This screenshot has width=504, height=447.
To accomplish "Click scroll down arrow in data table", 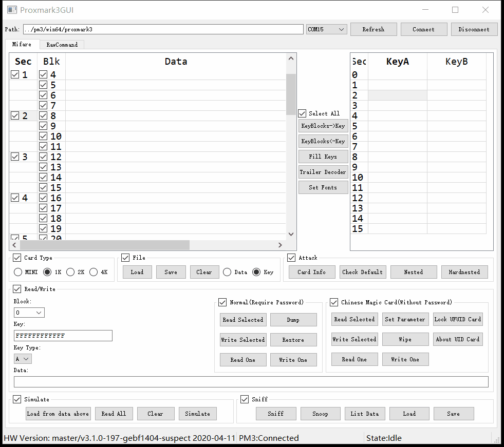I will (x=291, y=234).
